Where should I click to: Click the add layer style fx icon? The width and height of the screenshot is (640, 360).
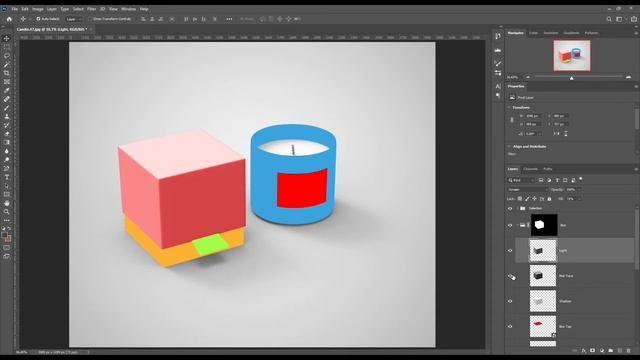[584, 351]
